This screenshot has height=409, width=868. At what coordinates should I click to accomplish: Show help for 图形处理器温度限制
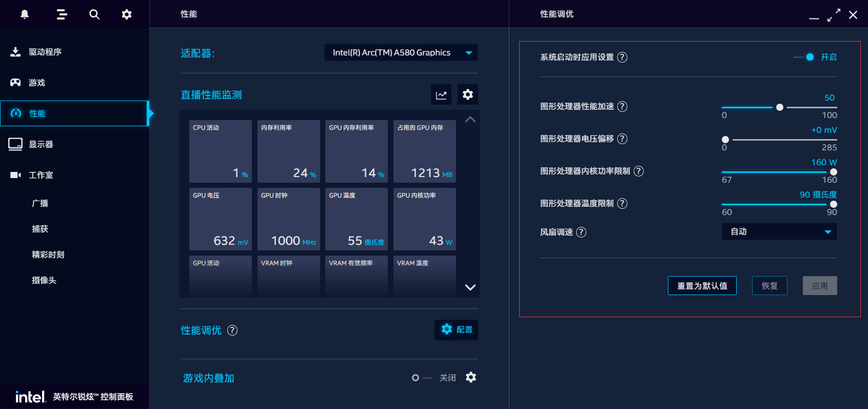pos(622,203)
